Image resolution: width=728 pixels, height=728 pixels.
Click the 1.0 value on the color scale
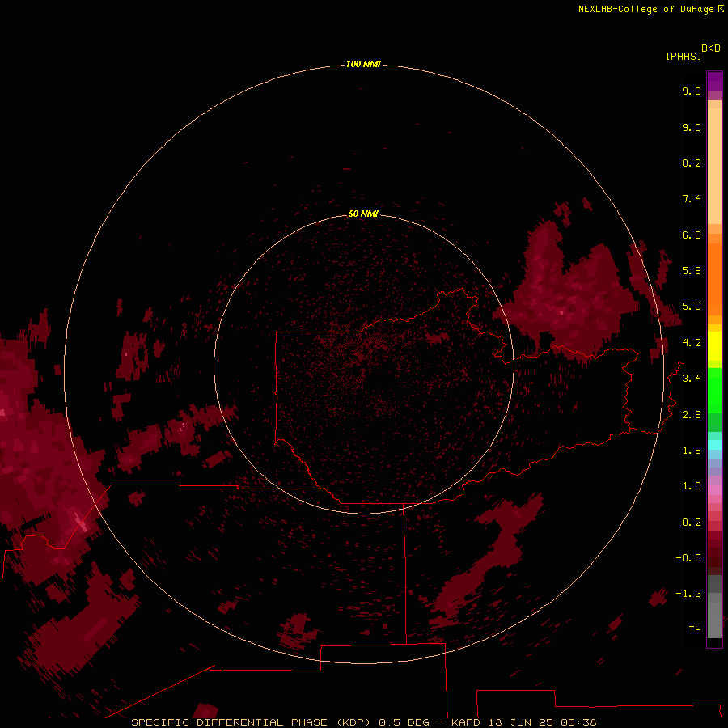(692, 486)
